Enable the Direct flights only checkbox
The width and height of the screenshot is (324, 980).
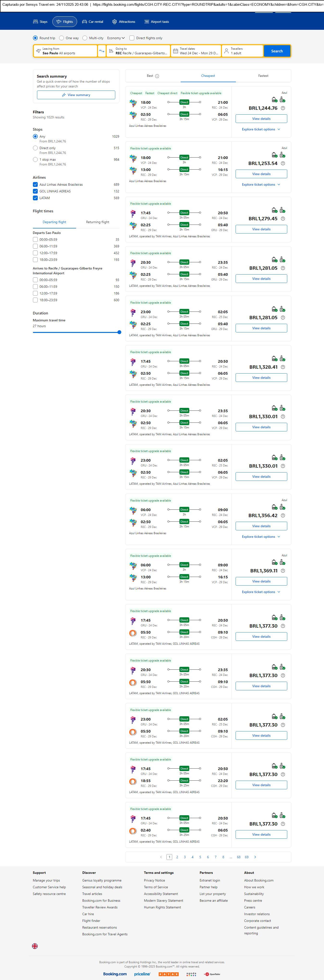(x=132, y=38)
